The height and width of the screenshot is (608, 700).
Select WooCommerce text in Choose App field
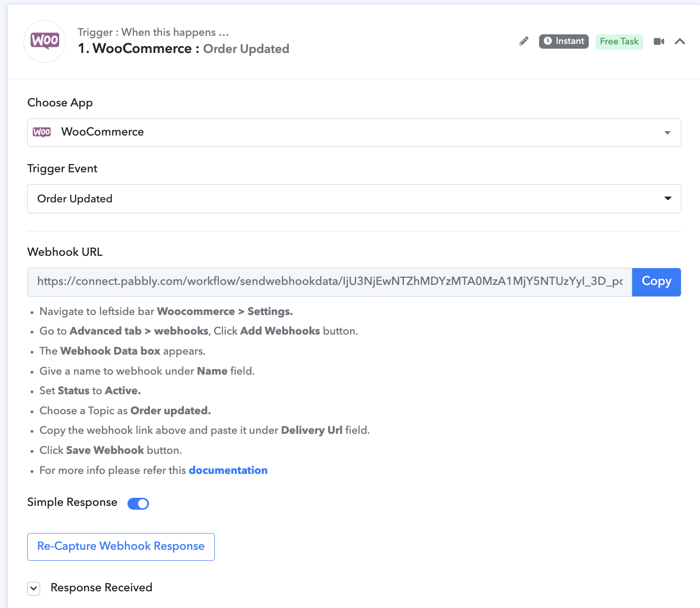[103, 132]
